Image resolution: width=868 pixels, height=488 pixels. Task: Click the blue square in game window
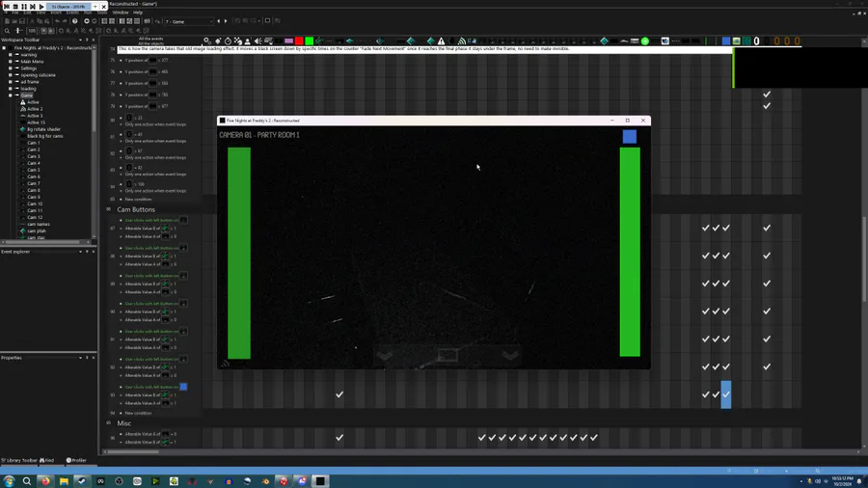coord(630,137)
